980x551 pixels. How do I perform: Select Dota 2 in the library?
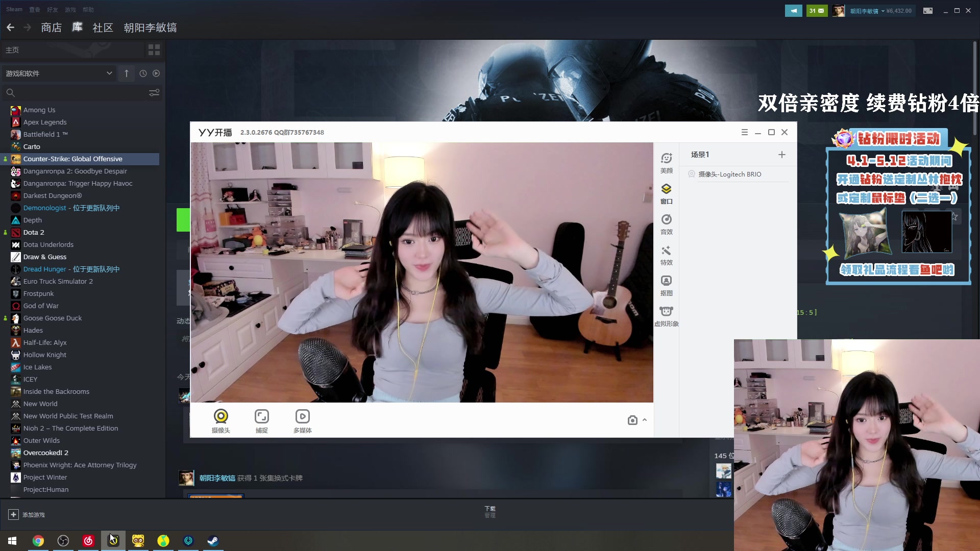34,232
